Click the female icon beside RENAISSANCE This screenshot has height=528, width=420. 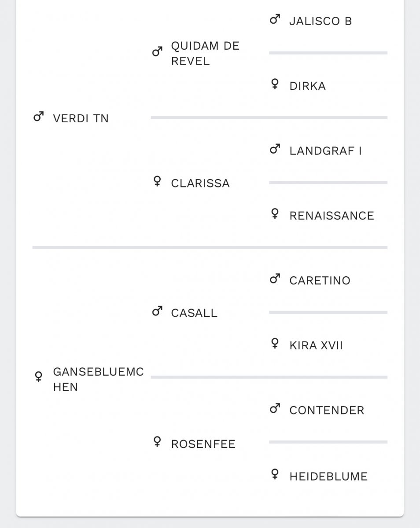pyautogui.click(x=275, y=214)
